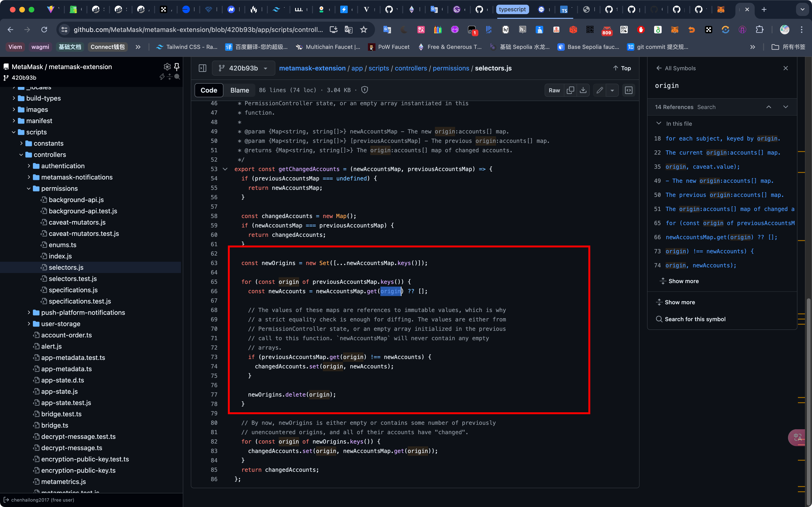Bookmark this page star icon
The height and width of the screenshot is (507, 812).
[363, 30]
